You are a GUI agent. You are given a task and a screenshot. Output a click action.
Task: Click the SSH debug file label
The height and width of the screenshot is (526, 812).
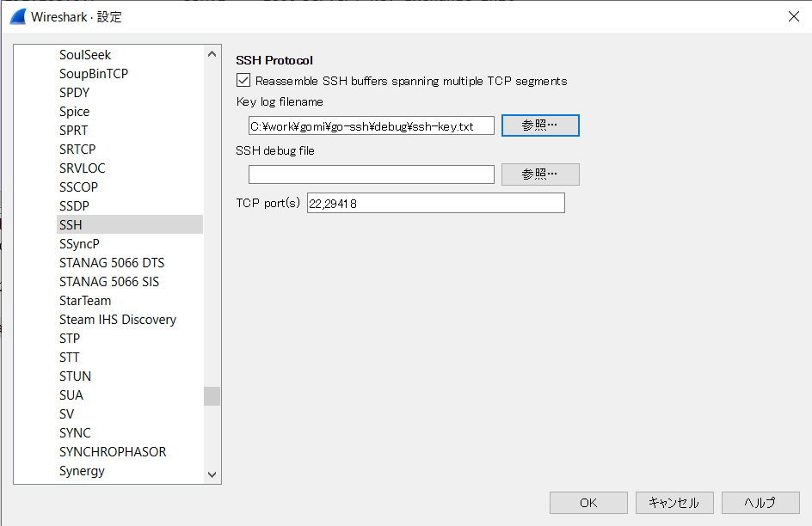click(x=275, y=150)
